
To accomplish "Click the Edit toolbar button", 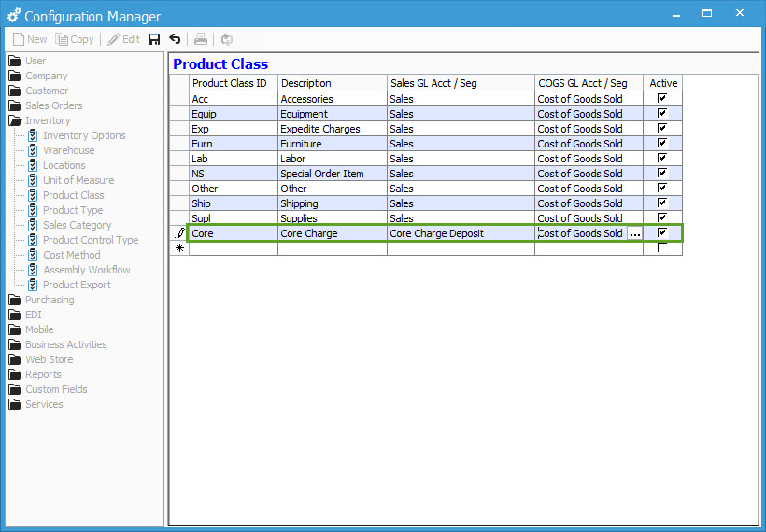I will 124,39.
